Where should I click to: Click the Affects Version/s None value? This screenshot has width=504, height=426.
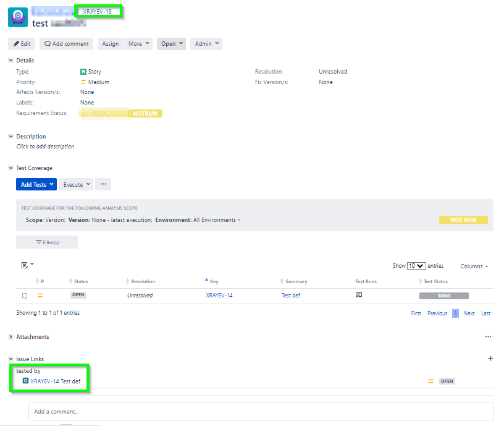[x=87, y=92]
